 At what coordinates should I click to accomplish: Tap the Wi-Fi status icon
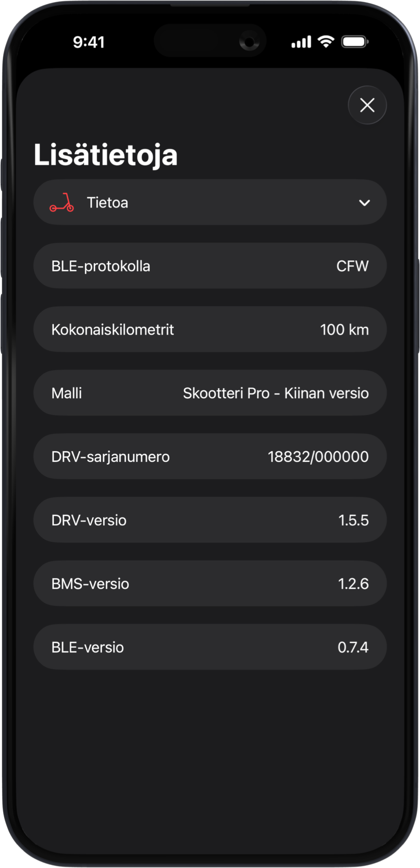(x=326, y=42)
